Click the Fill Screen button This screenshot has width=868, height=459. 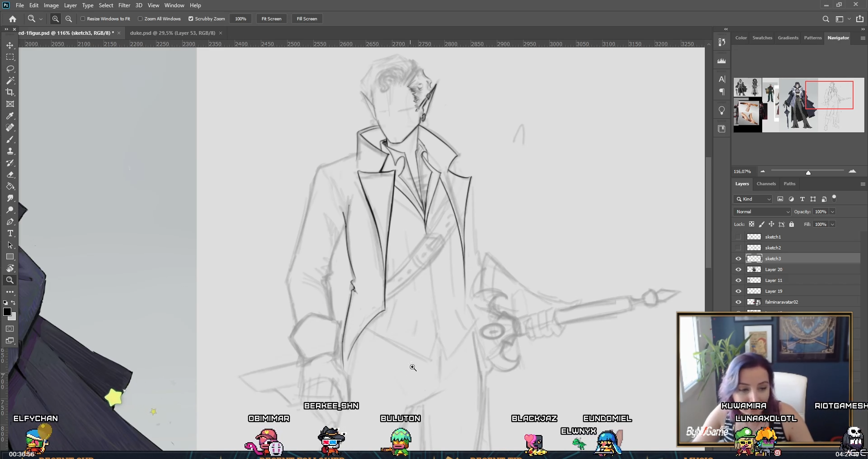307,19
